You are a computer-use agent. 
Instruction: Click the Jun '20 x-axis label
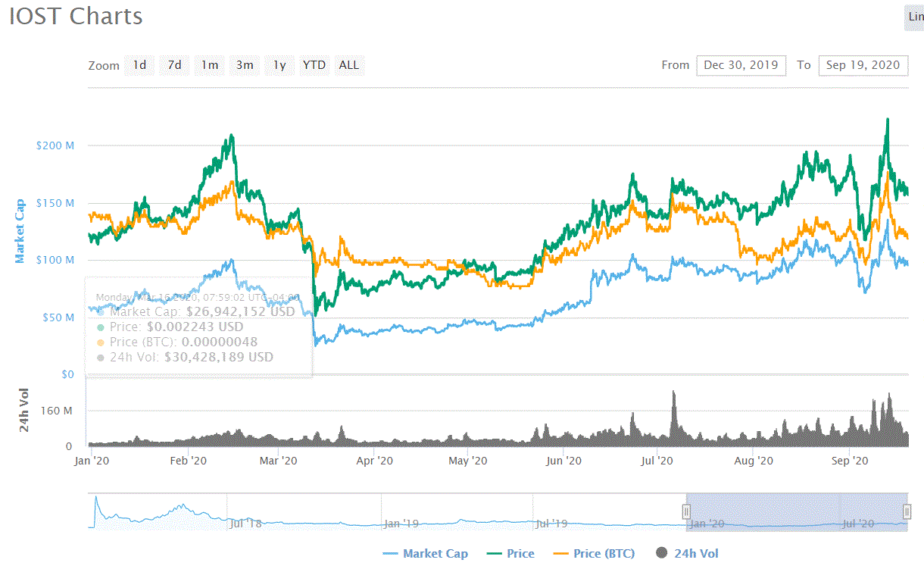pos(563,460)
